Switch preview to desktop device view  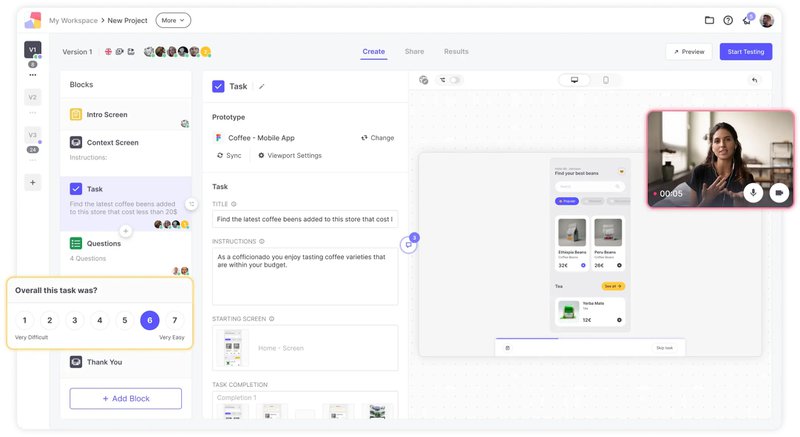pos(574,80)
